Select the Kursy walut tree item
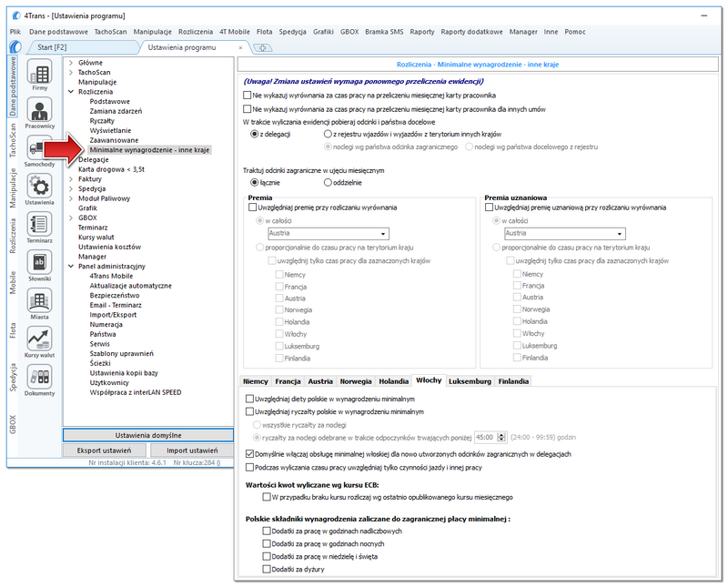Screen dimensions: 728x587 pyautogui.click(x=96, y=238)
